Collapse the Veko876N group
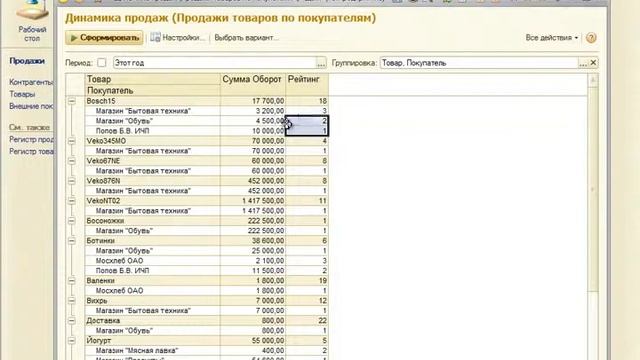The height and width of the screenshot is (360, 640). pyautogui.click(x=72, y=181)
